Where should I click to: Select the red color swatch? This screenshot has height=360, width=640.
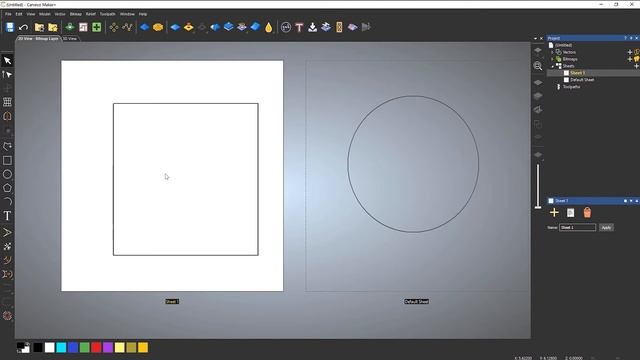(96, 347)
